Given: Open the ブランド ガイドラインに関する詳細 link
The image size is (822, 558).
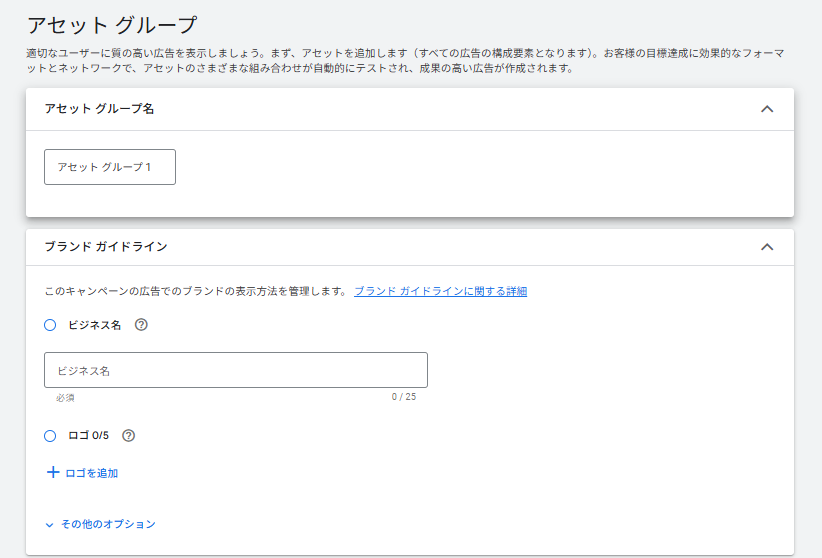Looking at the screenshot, I should (440, 291).
